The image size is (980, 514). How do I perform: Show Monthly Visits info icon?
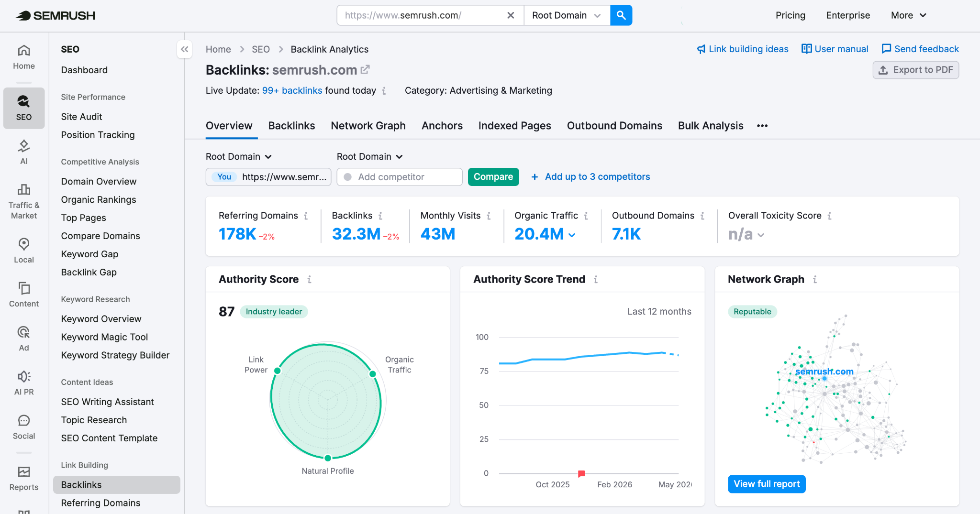pos(489,216)
